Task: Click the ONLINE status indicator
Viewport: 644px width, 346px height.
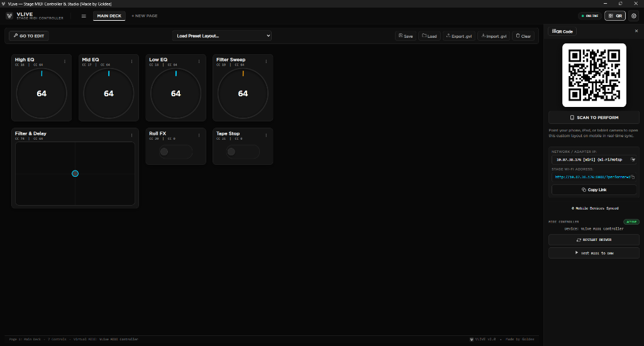Action: coord(590,16)
